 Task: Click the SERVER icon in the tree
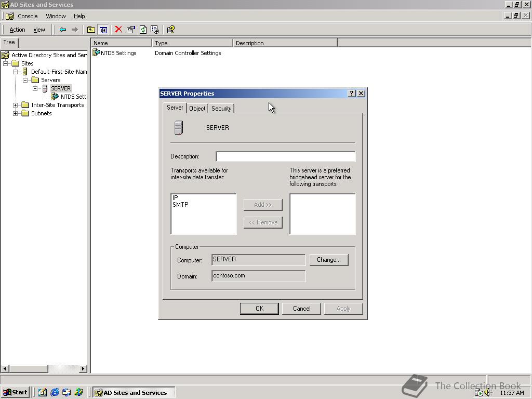45,88
